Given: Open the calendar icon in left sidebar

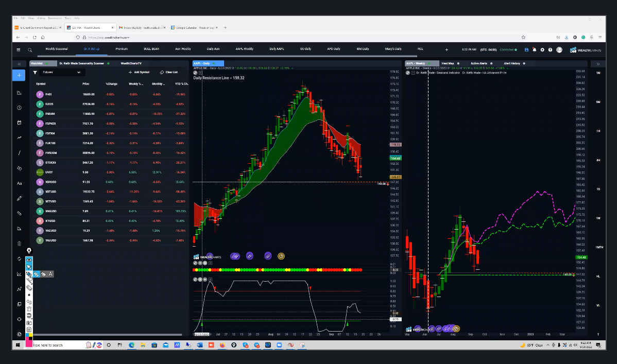Looking at the screenshot, I should click(x=19, y=123).
